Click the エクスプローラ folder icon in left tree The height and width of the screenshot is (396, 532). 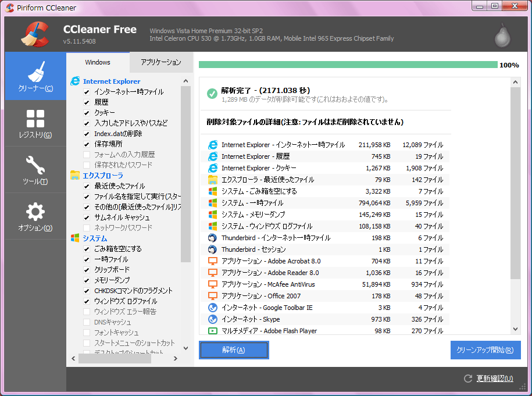[75, 175]
